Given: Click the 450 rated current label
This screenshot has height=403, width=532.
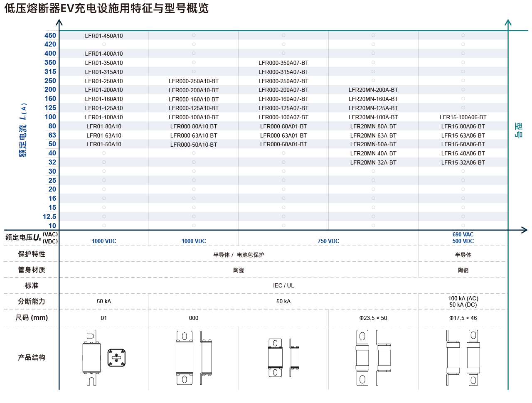Looking at the screenshot, I should (x=50, y=35).
